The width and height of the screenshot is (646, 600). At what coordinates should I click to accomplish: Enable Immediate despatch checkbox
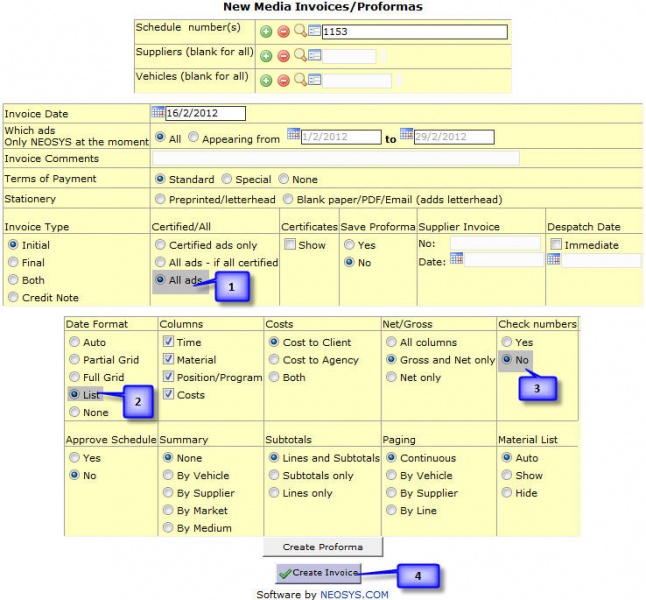(556, 244)
